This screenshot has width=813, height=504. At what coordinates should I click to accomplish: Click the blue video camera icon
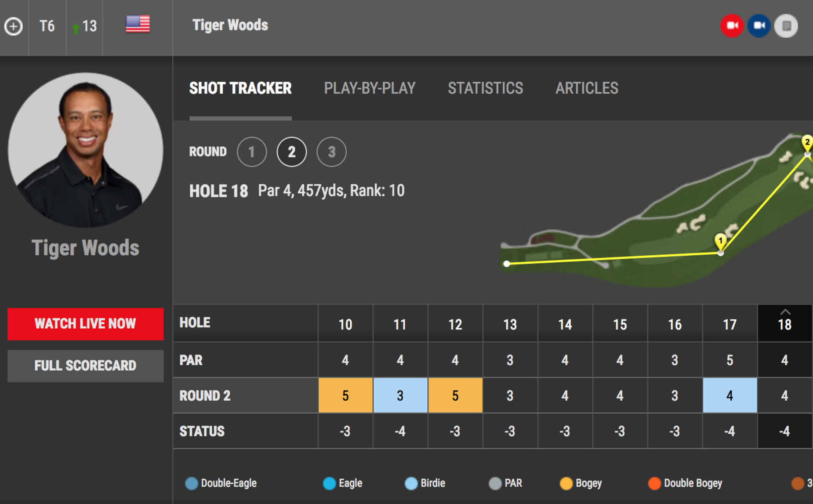tap(759, 25)
